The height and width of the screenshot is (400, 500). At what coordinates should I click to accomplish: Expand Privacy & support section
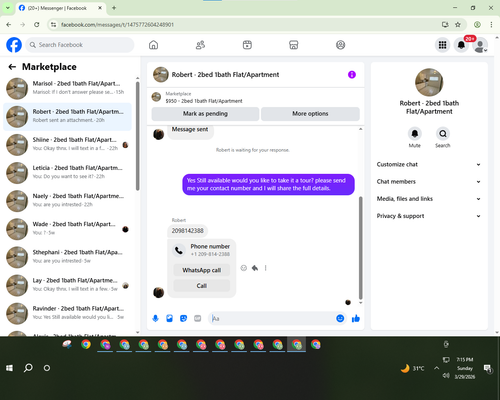[429, 216]
